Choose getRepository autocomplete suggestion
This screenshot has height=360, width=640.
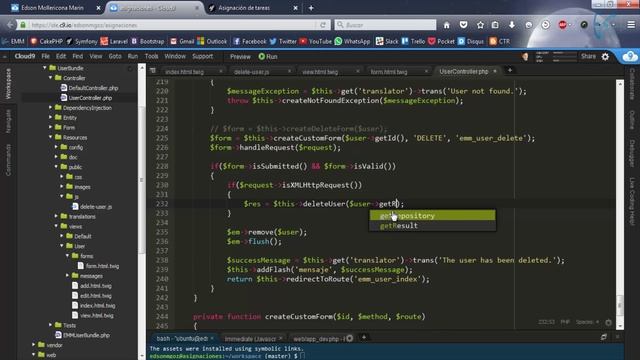click(432, 216)
